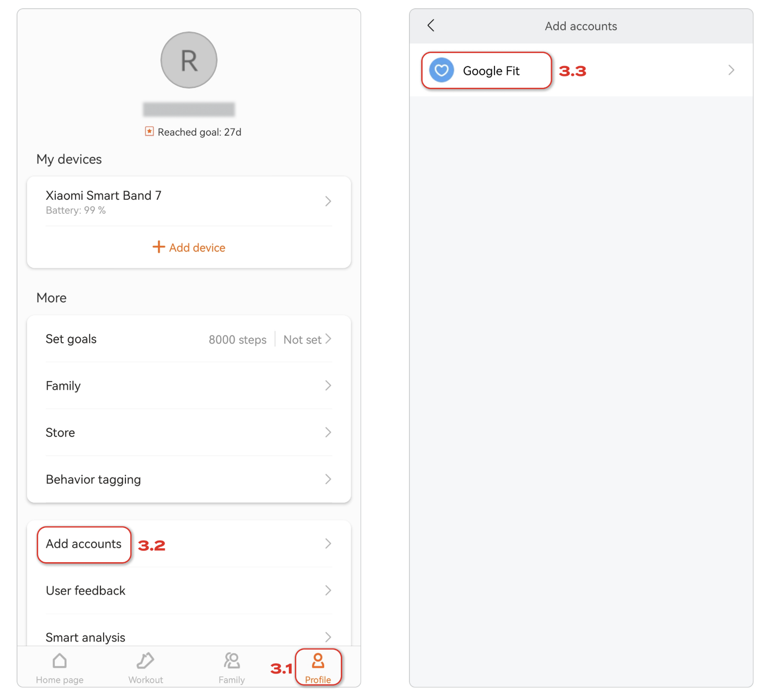Viewport: 766px width, 700px height.
Task: Select the Profile icon in bottom bar
Action: coord(318,661)
